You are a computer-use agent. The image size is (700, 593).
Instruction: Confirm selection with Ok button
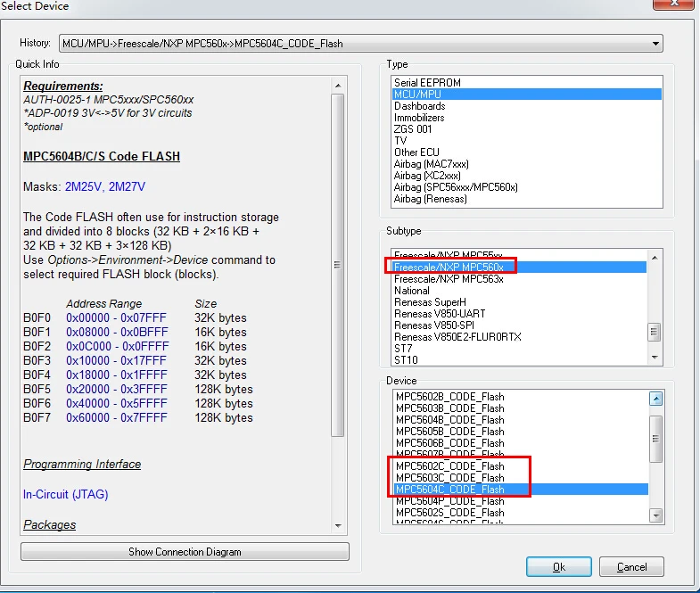click(x=559, y=567)
